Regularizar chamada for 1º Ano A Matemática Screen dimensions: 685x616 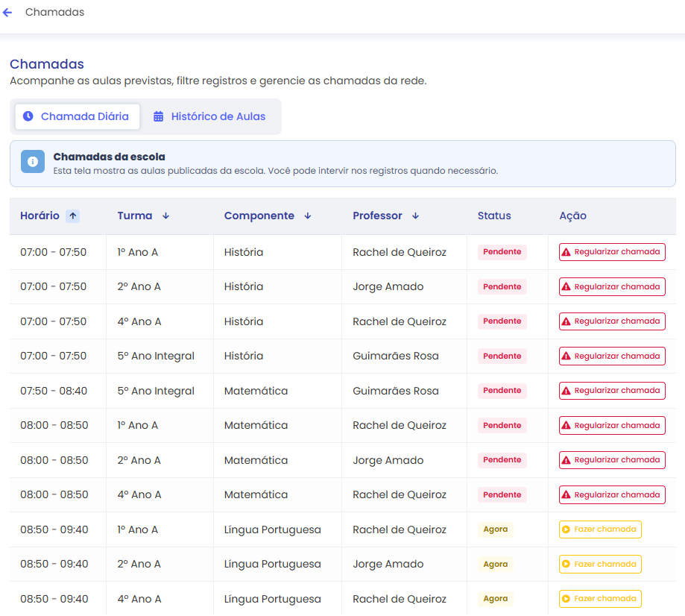612,425
